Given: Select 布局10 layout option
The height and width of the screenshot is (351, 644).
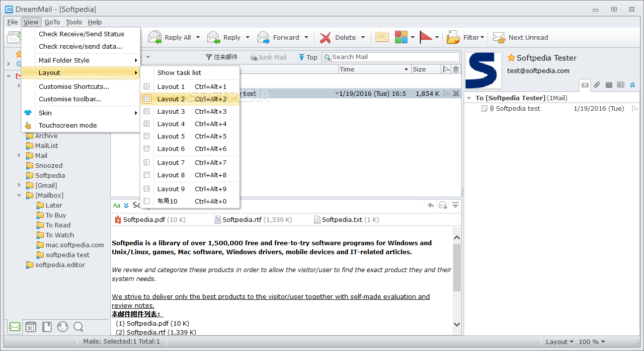Looking at the screenshot, I should tap(190, 201).
